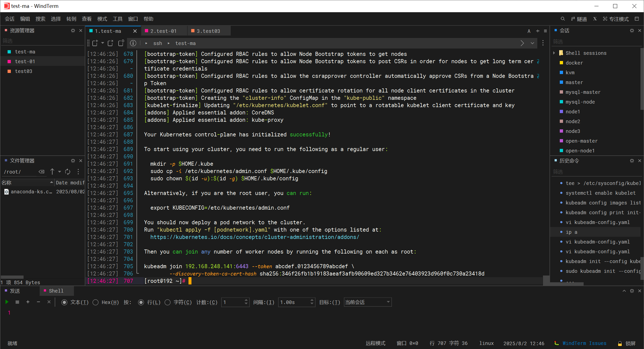Refresh the file manager listing

pyautogui.click(x=68, y=172)
